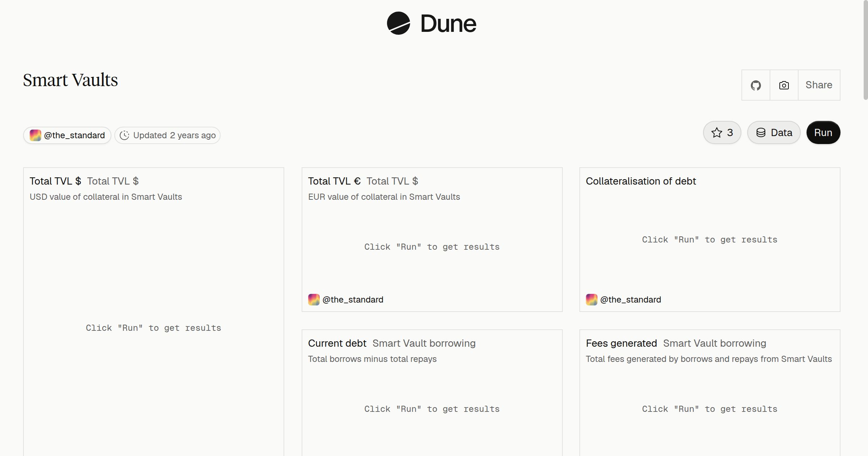Click the author avatar in the header chip
868x456 pixels.
[x=35, y=135]
